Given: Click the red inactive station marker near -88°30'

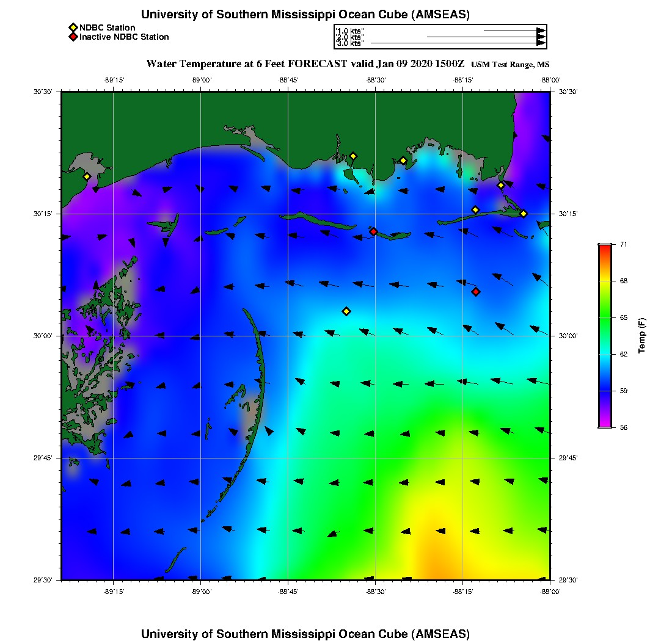Looking at the screenshot, I should [x=373, y=231].
